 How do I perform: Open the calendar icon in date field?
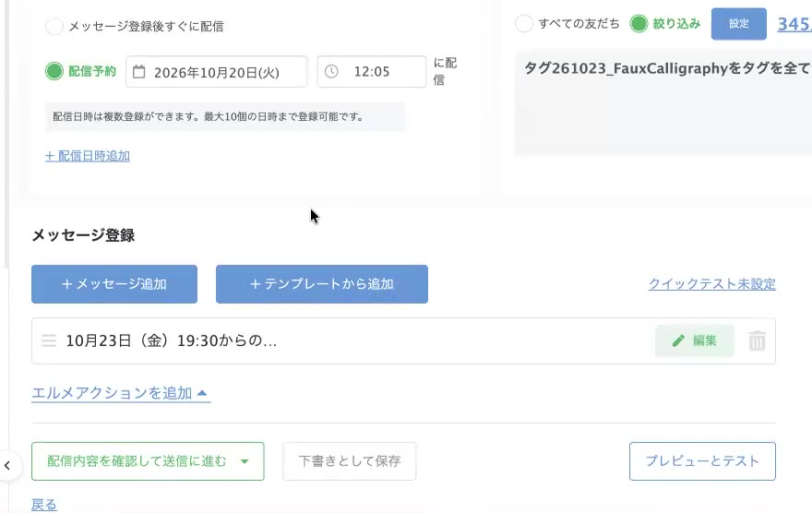pyautogui.click(x=138, y=71)
